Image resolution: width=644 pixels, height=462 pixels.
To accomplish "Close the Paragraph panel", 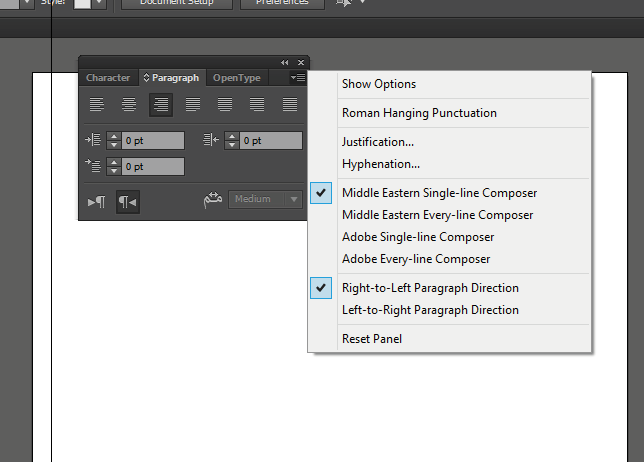I will click(301, 62).
